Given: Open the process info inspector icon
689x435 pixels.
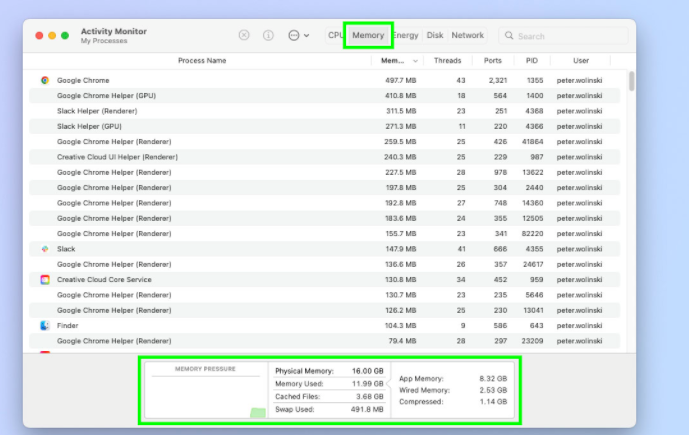Looking at the screenshot, I should [x=268, y=35].
